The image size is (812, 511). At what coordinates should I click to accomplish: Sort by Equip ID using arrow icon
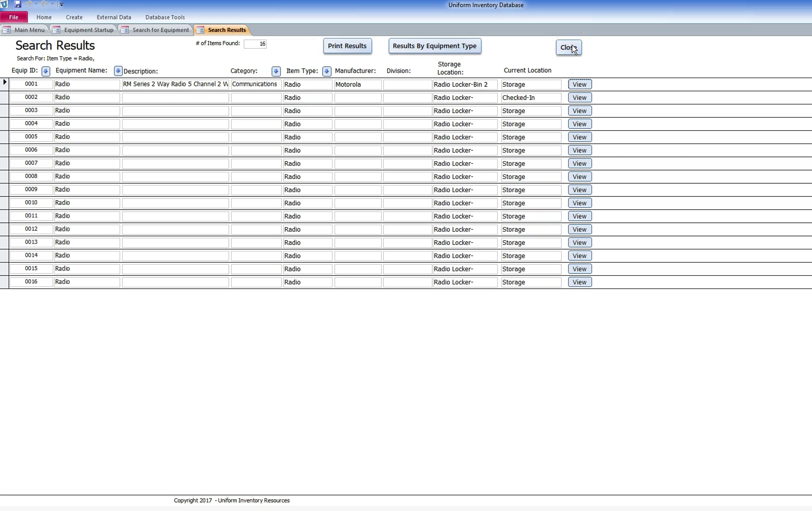(46, 71)
